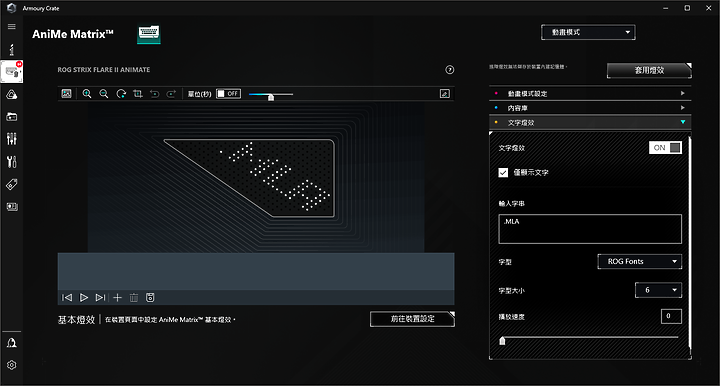Screen dimensions: 720x386
Task: Open the Game Library sidebar icon
Action: tap(11, 117)
